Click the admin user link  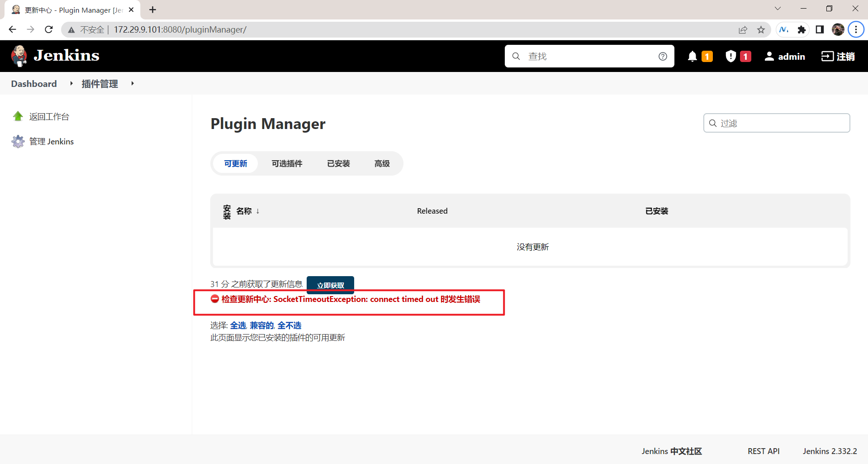pyautogui.click(x=792, y=57)
